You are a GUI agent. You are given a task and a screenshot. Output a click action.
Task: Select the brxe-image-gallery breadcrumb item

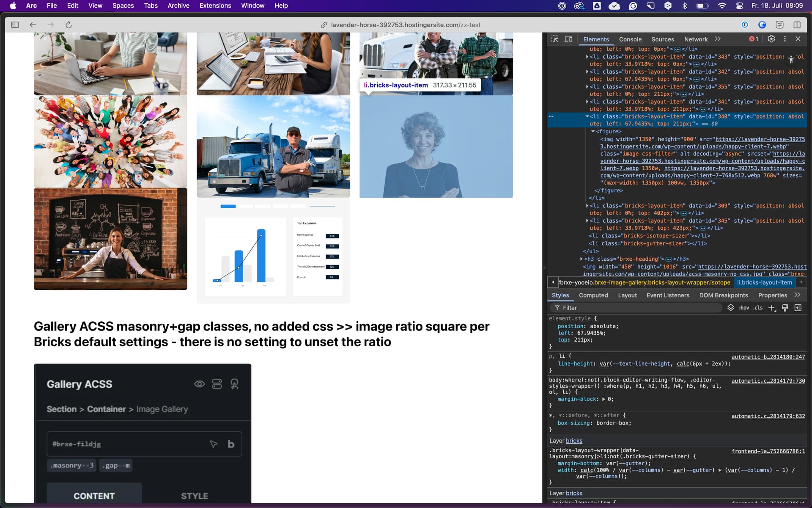tap(645, 282)
